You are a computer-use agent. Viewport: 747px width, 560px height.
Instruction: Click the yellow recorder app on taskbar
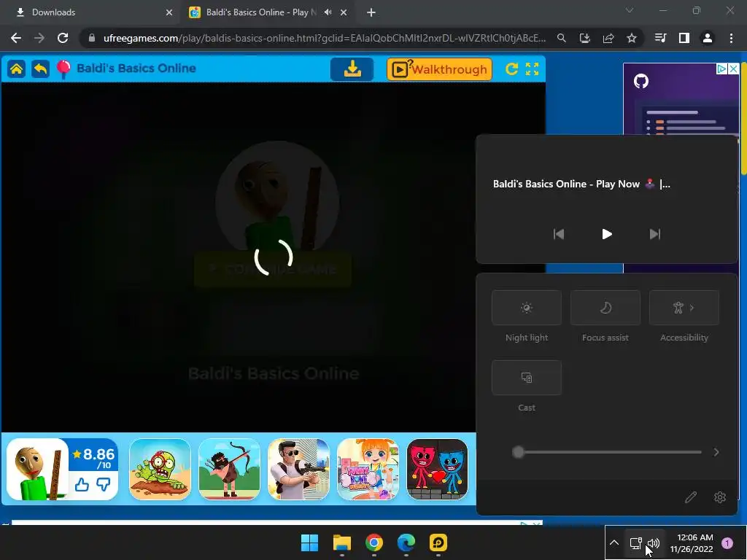[x=438, y=542]
